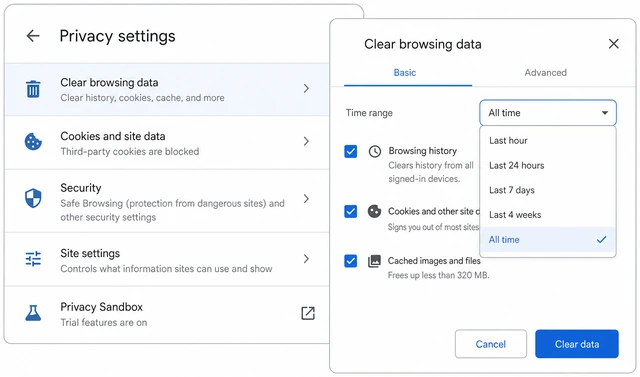Open the Security settings row

click(167, 201)
